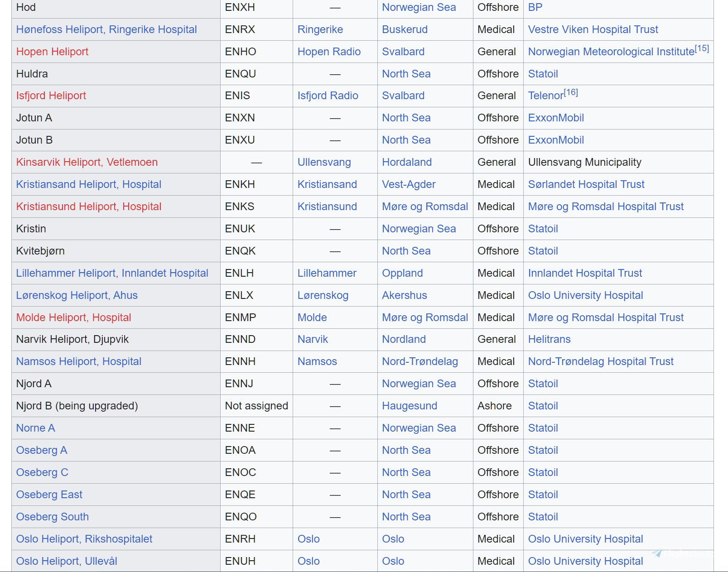
Task: Open the Oseberg A link
Action: 42,450
